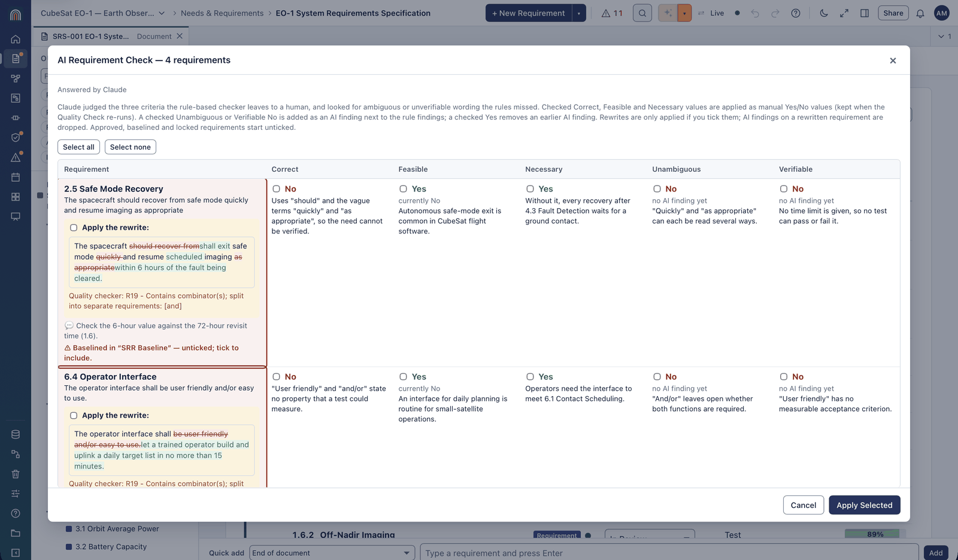Screen dimensions: 958x560
Task: Check Correct No for 2.5 Safe Mode Recovery
Action: point(276,189)
